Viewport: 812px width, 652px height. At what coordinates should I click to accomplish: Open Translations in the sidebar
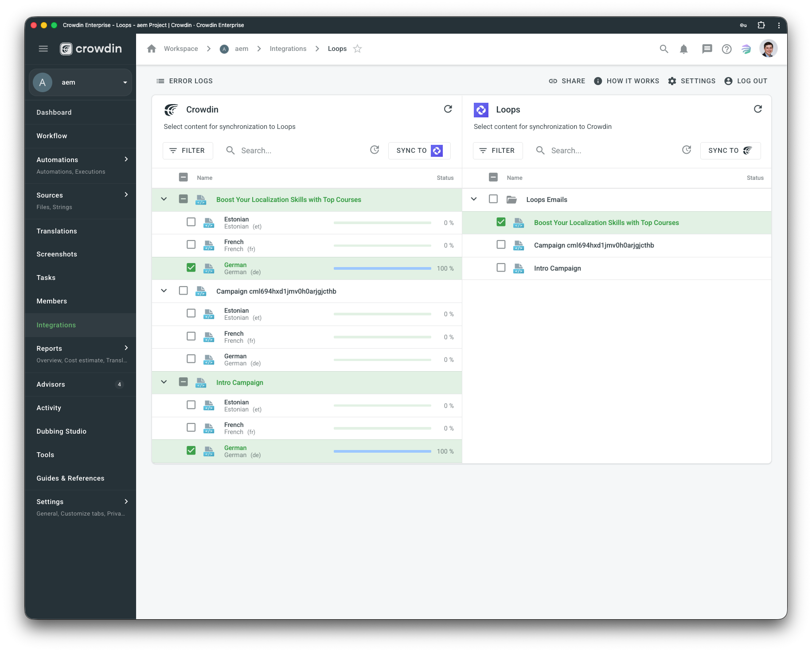click(x=57, y=231)
